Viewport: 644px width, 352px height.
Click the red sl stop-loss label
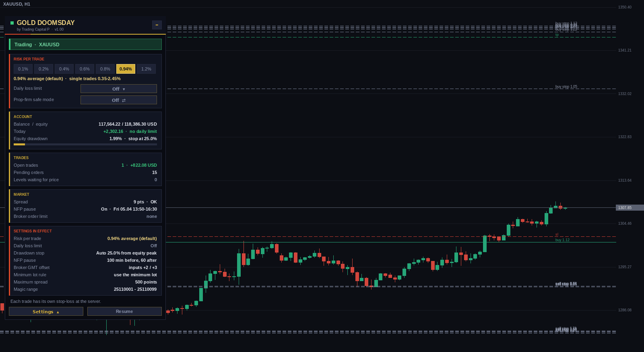(557, 234)
